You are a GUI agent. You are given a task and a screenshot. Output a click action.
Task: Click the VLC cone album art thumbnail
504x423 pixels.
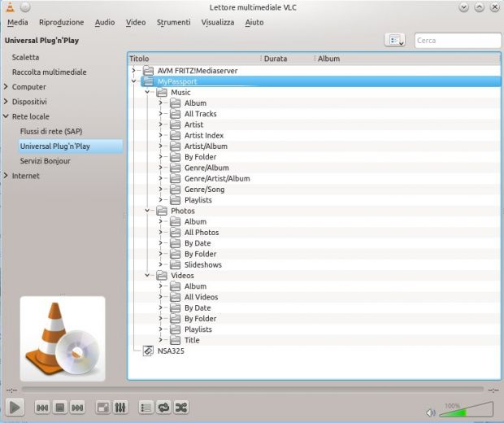click(63, 338)
